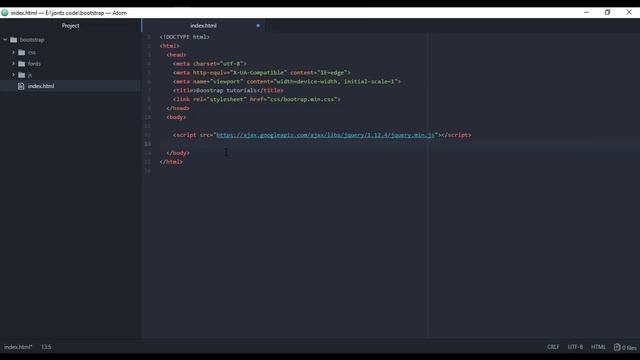Image resolution: width=640 pixels, height=360 pixels.
Task: Expand the js folder chevron
Action: click(x=13, y=75)
